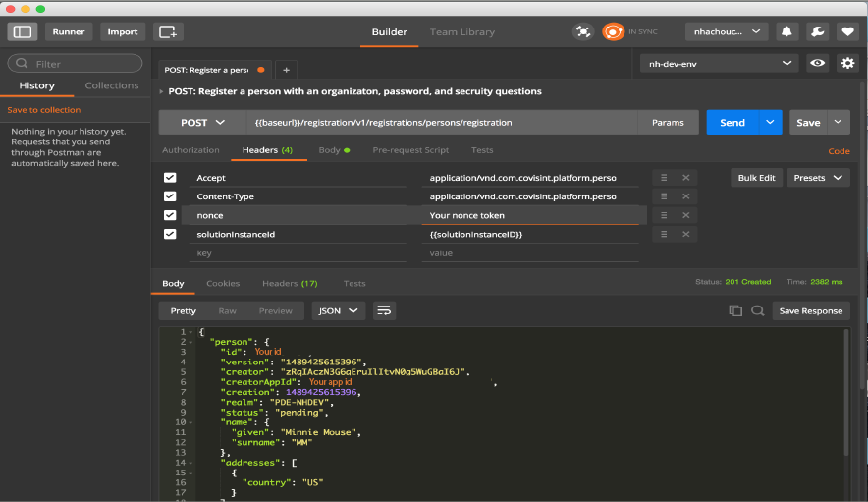This screenshot has height=502, width=868.
Task: Uncheck the nonce header checkbox
Action: (x=170, y=215)
